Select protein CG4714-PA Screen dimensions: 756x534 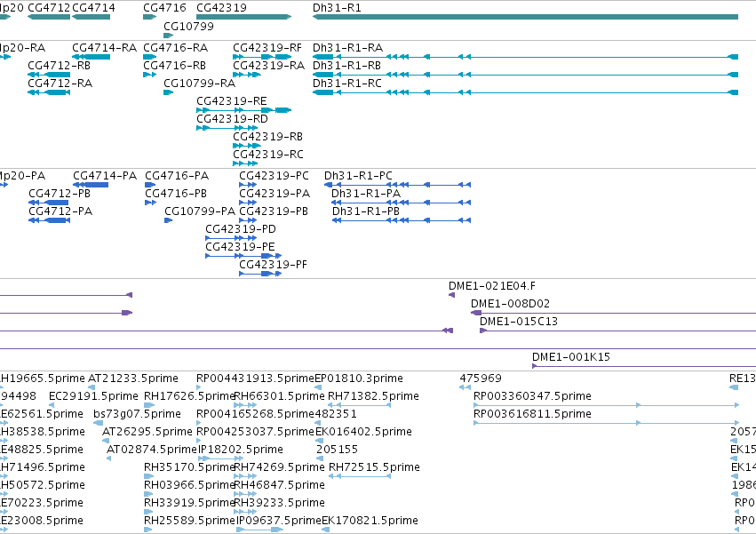[91, 185]
